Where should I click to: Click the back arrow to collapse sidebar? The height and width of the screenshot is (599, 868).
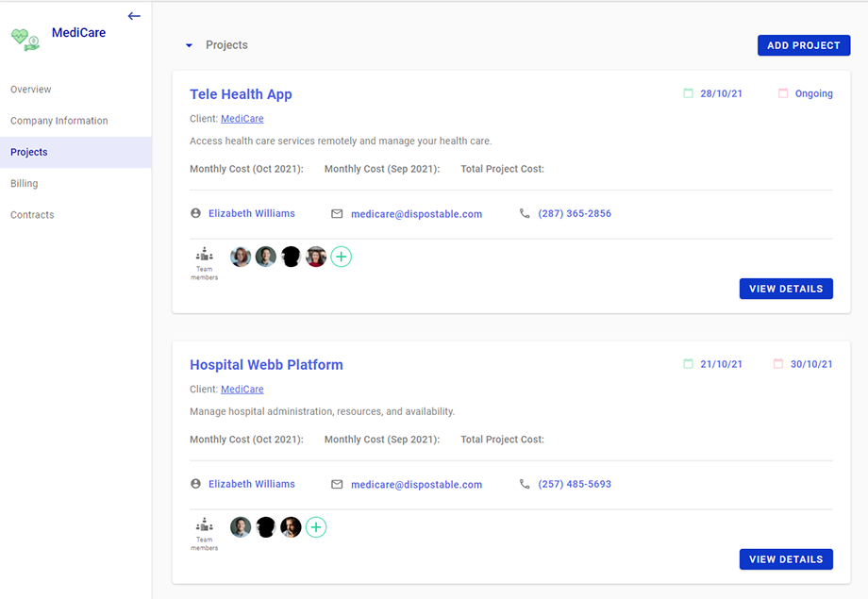click(134, 16)
